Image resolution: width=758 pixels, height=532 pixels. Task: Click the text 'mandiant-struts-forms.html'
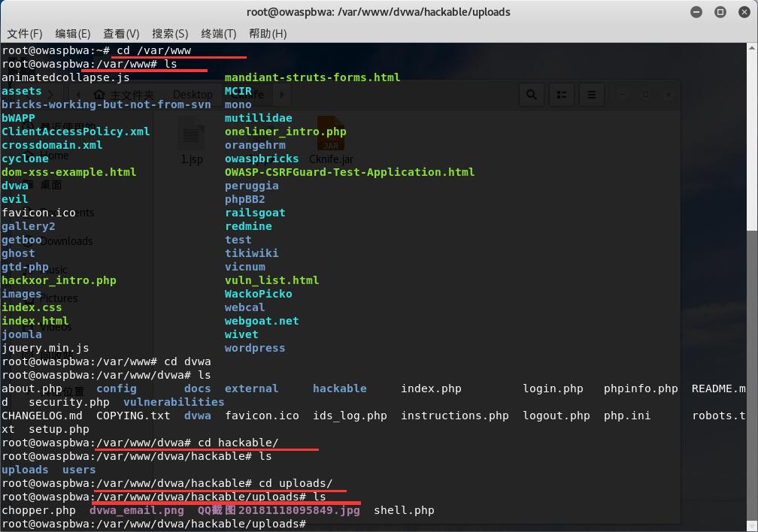(312, 77)
